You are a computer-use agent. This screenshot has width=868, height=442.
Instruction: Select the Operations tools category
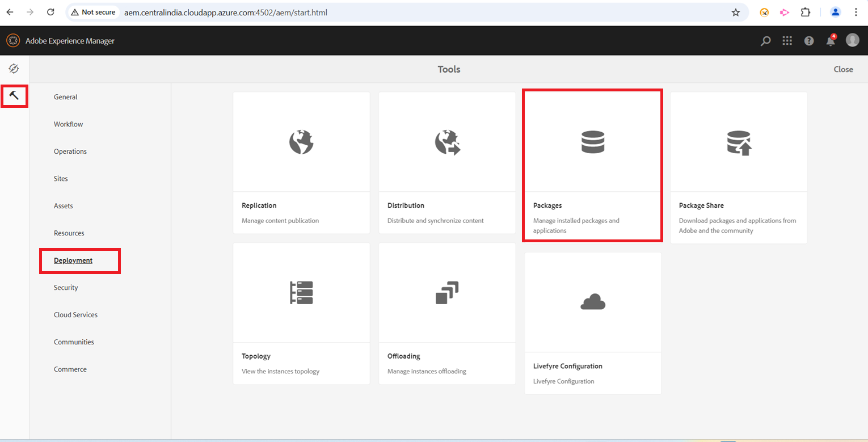70,151
